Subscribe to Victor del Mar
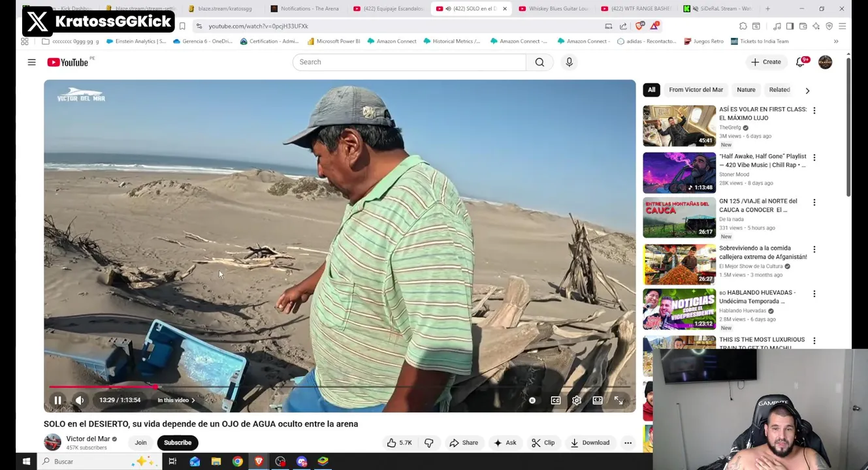The height and width of the screenshot is (470, 868). [178, 443]
